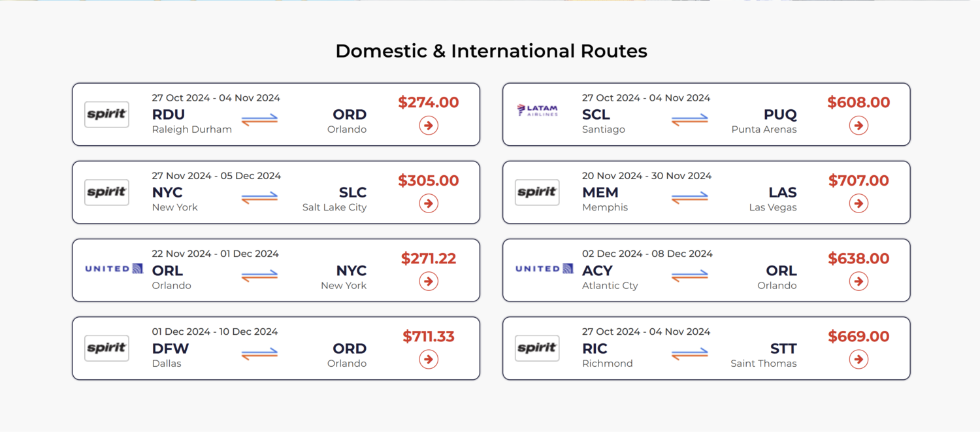Click the Spirit logo on RDU route
This screenshot has height=442, width=980.
(x=106, y=114)
